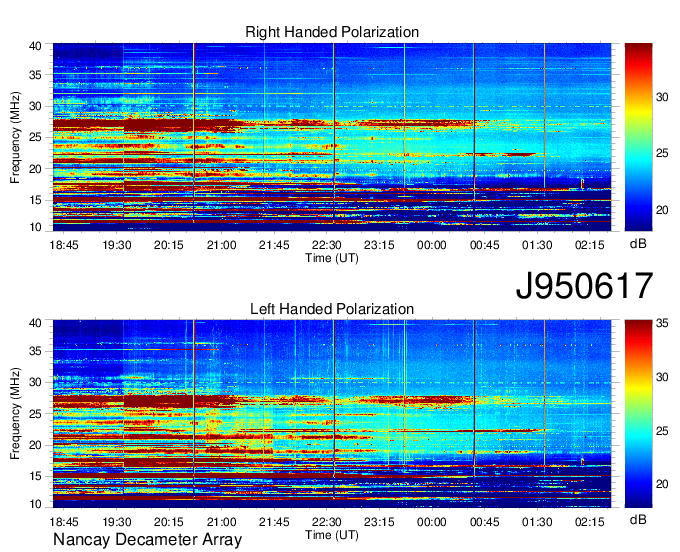Click 'Time (UT)' label under the Right Handed plot

332,258
